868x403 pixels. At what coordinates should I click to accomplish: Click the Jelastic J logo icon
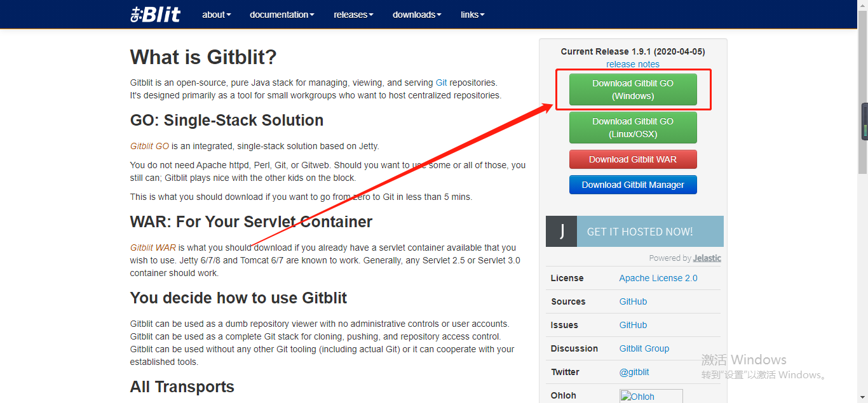(x=562, y=231)
